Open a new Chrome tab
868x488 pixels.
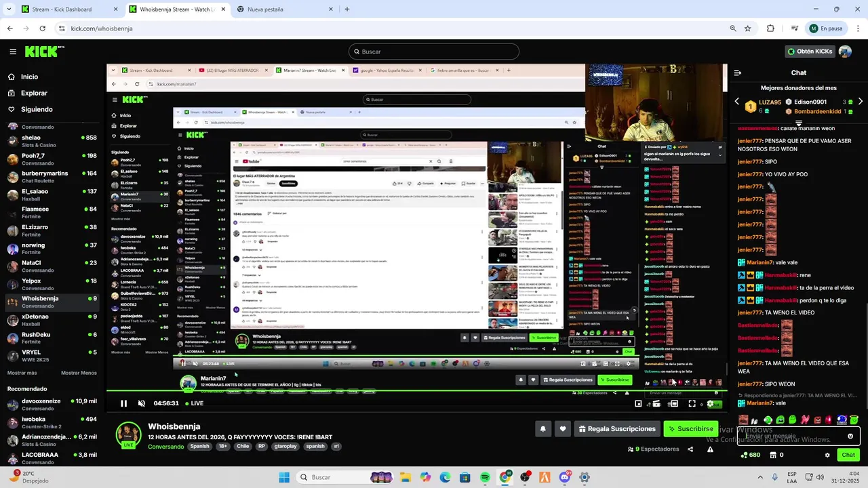pyautogui.click(x=347, y=9)
